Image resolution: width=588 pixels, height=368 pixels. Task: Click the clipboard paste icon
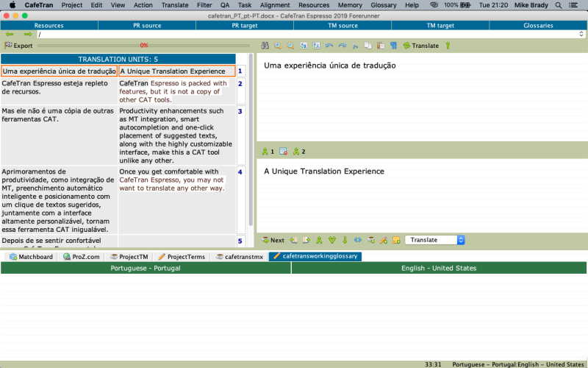point(381,46)
